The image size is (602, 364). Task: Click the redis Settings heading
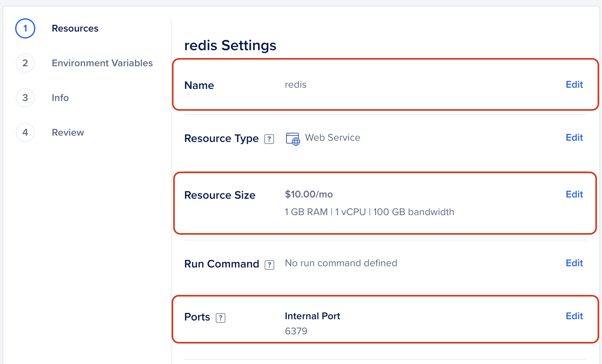tap(230, 45)
